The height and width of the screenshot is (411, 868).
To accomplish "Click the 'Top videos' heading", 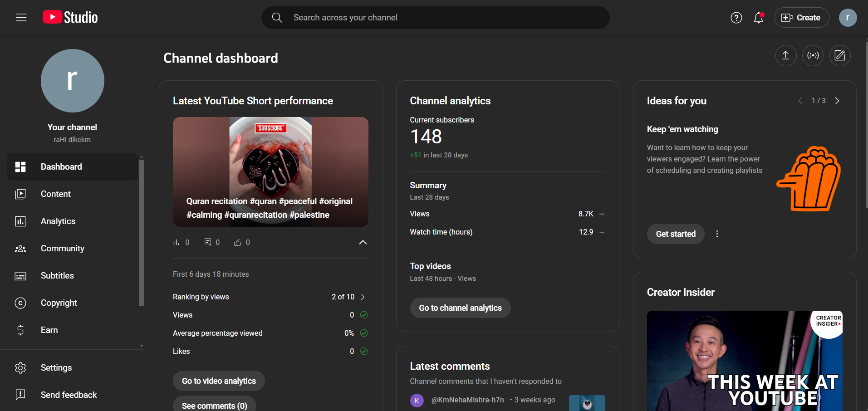I will (431, 266).
